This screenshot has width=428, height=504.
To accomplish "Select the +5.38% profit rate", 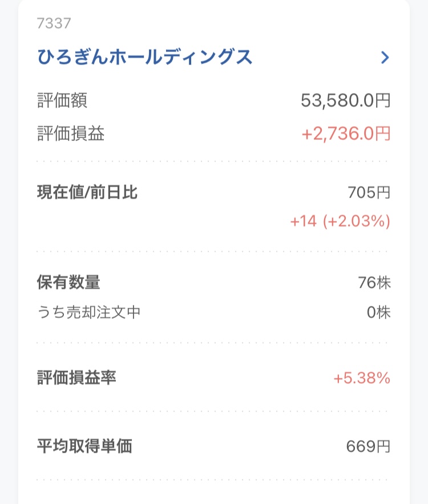I will (362, 378).
